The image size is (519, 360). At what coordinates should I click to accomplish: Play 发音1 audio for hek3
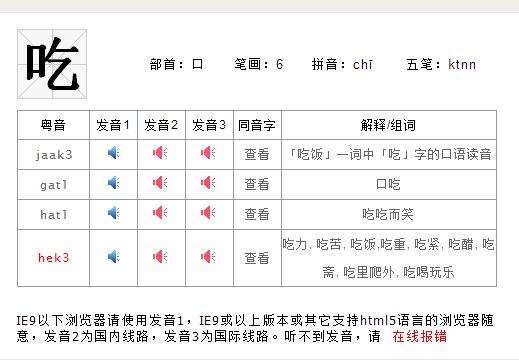click(x=113, y=257)
